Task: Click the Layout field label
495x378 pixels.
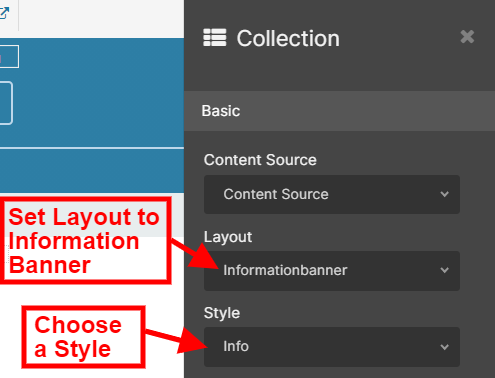Action: coord(228,237)
